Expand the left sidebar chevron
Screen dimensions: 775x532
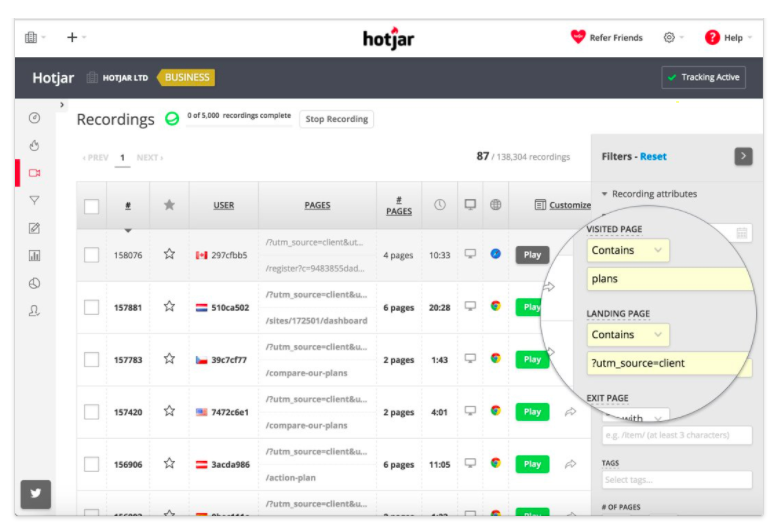(62, 105)
